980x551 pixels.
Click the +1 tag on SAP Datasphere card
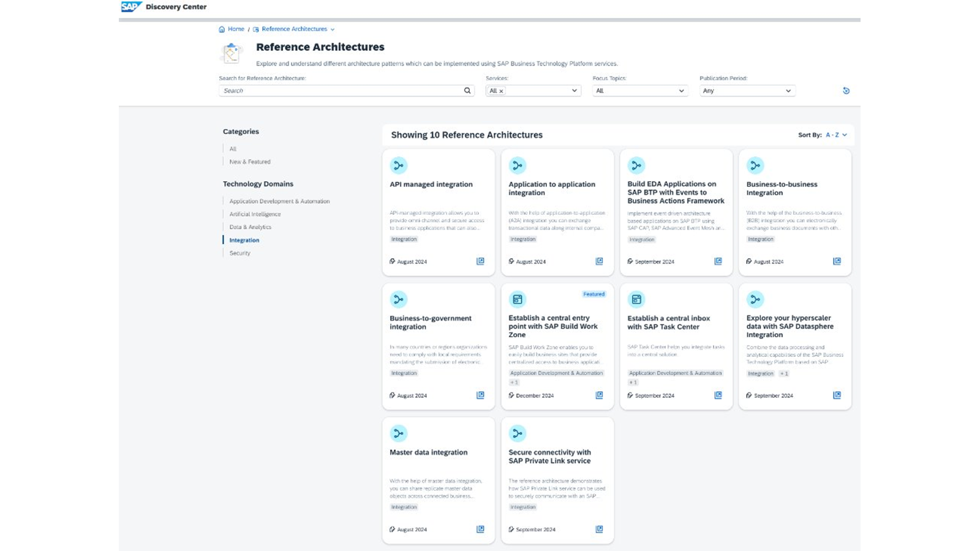(784, 373)
